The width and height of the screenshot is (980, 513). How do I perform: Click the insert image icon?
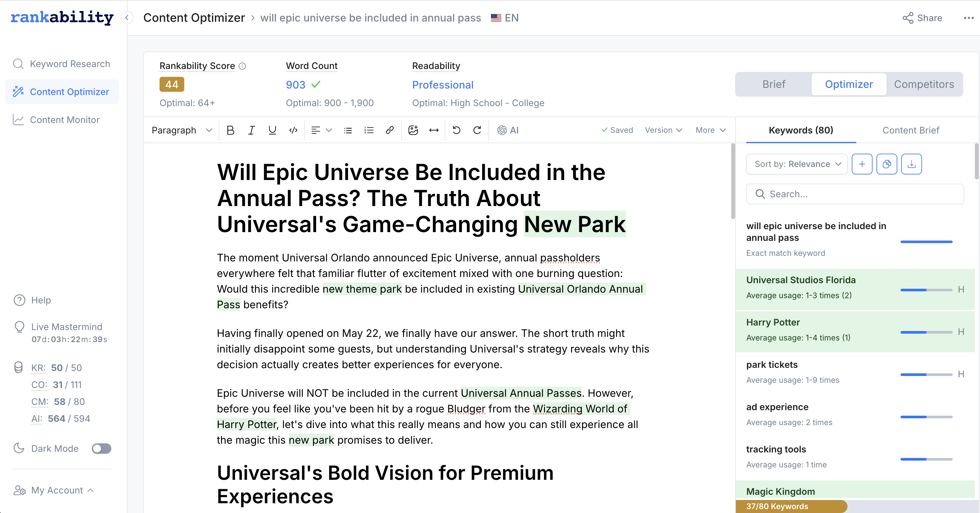pos(413,130)
